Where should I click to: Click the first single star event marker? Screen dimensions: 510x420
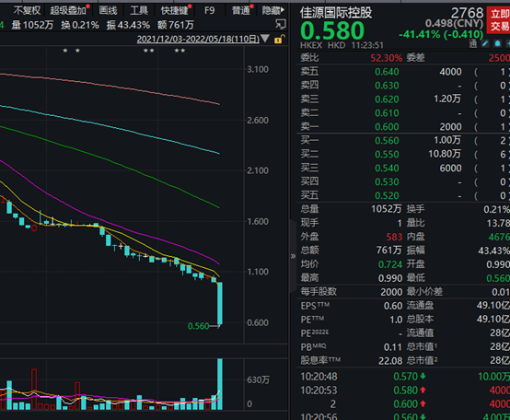click(65, 51)
